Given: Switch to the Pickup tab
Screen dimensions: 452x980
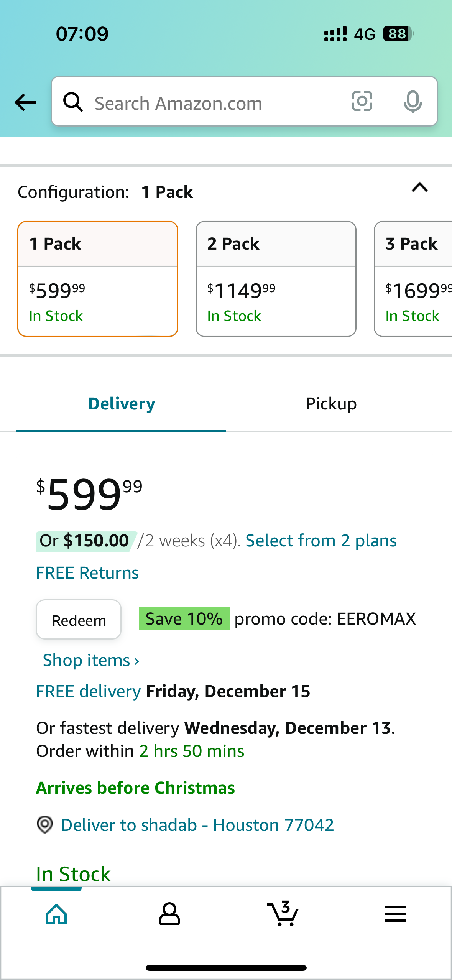Looking at the screenshot, I should (x=331, y=404).
